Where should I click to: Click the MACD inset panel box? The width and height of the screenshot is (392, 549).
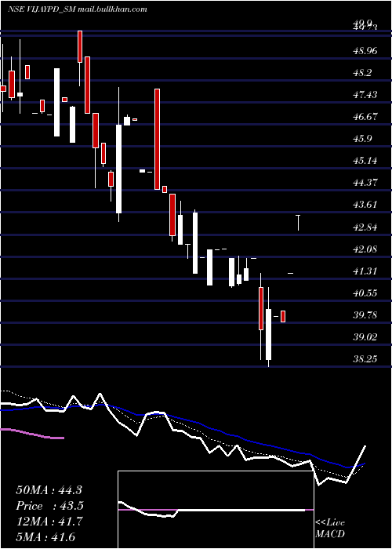[216, 510]
